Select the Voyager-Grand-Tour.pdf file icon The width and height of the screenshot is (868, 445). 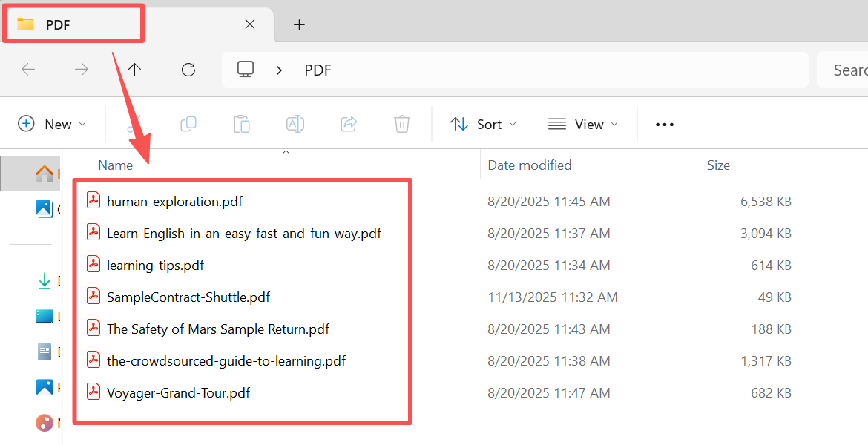(x=93, y=392)
